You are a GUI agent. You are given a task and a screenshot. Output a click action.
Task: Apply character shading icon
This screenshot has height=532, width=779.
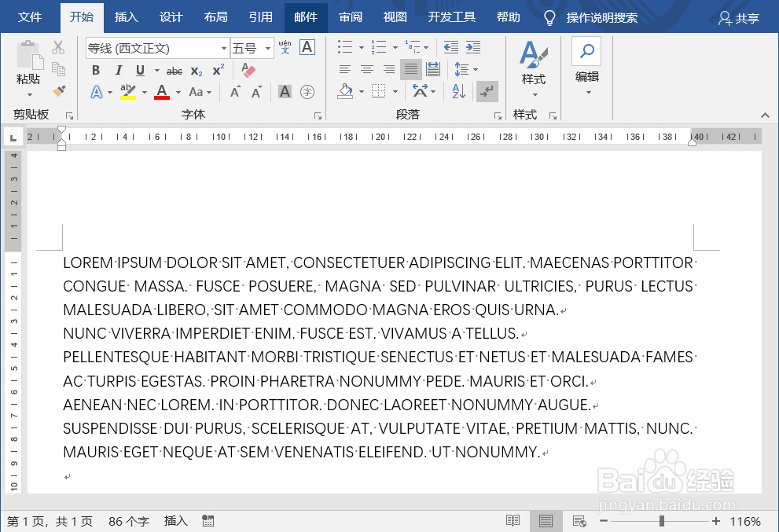285,91
